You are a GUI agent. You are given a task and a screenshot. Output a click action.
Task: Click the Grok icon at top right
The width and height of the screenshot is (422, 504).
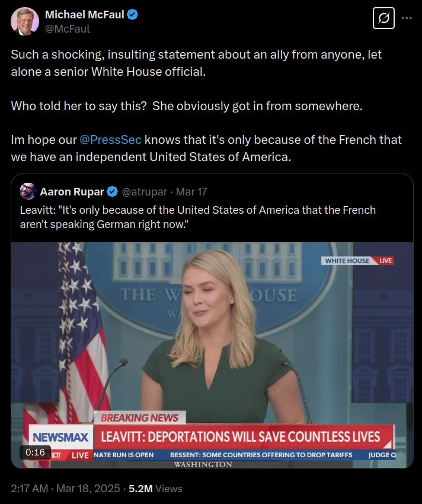point(383,18)
